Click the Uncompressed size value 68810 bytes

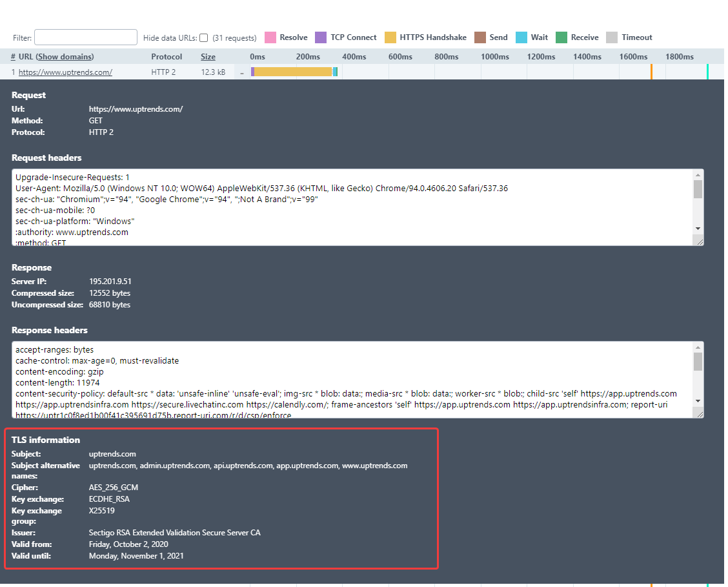110,305
